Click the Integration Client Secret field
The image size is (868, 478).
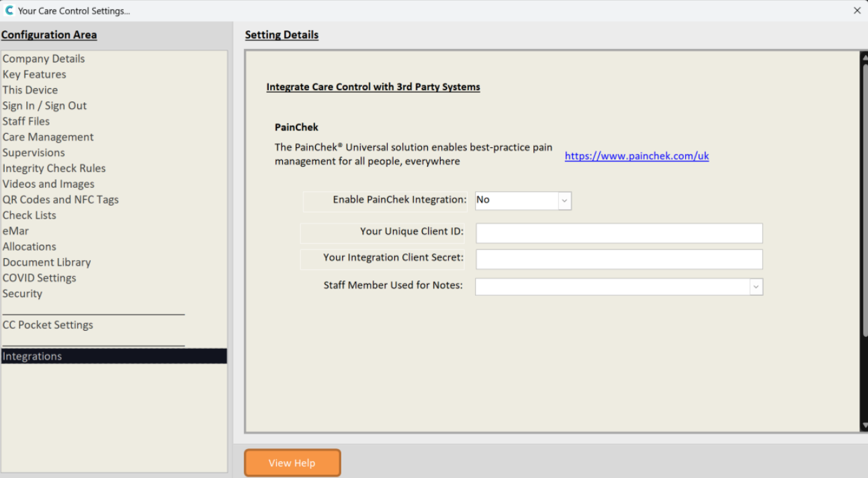coord(619,259)
